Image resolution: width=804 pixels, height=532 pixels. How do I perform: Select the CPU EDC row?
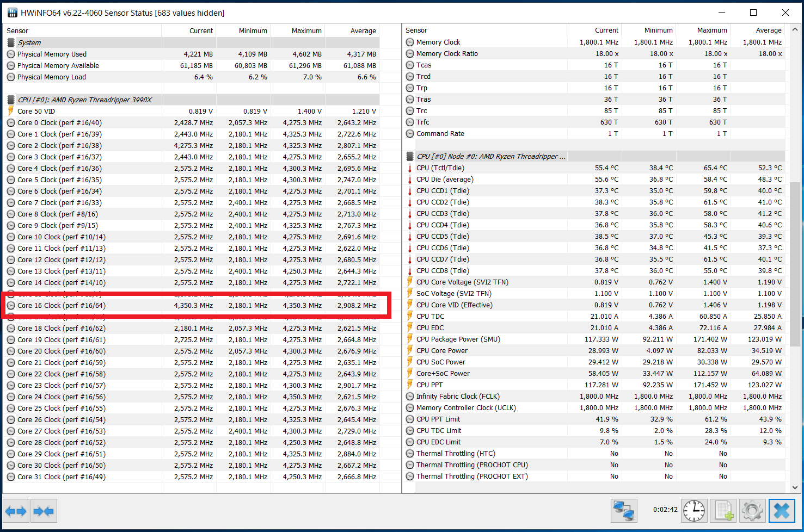click(x=594, y=327)
